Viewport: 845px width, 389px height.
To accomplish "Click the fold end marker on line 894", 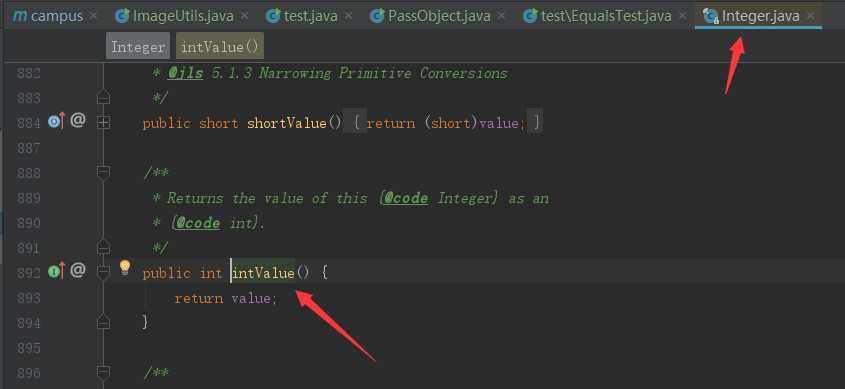I will coord(103,322).
